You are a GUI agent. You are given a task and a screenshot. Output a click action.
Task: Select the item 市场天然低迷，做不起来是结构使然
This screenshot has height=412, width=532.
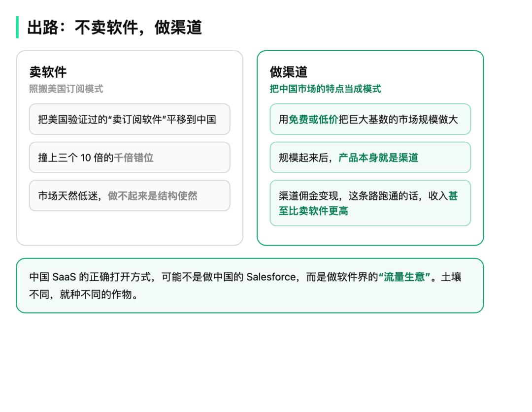[x=130, y=195]
